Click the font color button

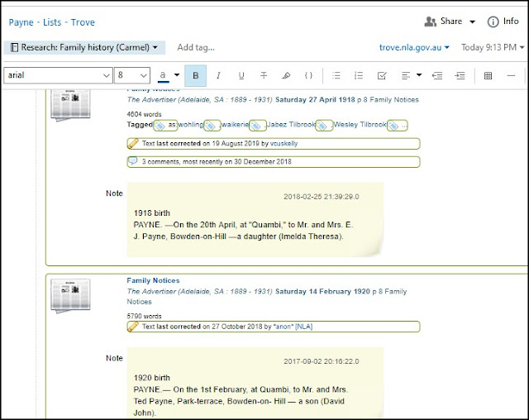163,75
